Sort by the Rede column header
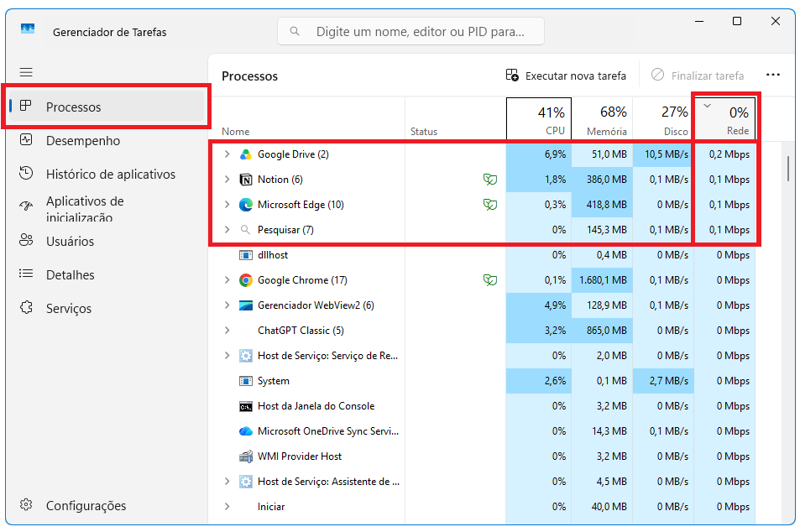 724,118
